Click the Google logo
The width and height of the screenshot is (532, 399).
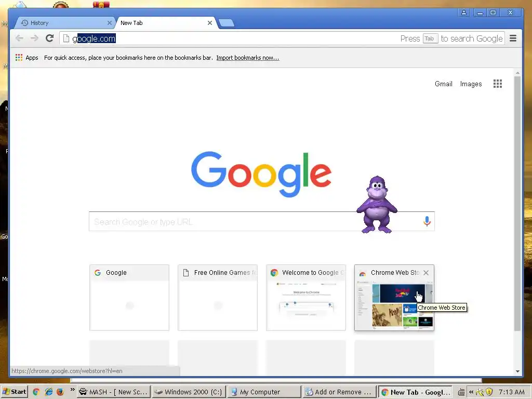point(261,174)
